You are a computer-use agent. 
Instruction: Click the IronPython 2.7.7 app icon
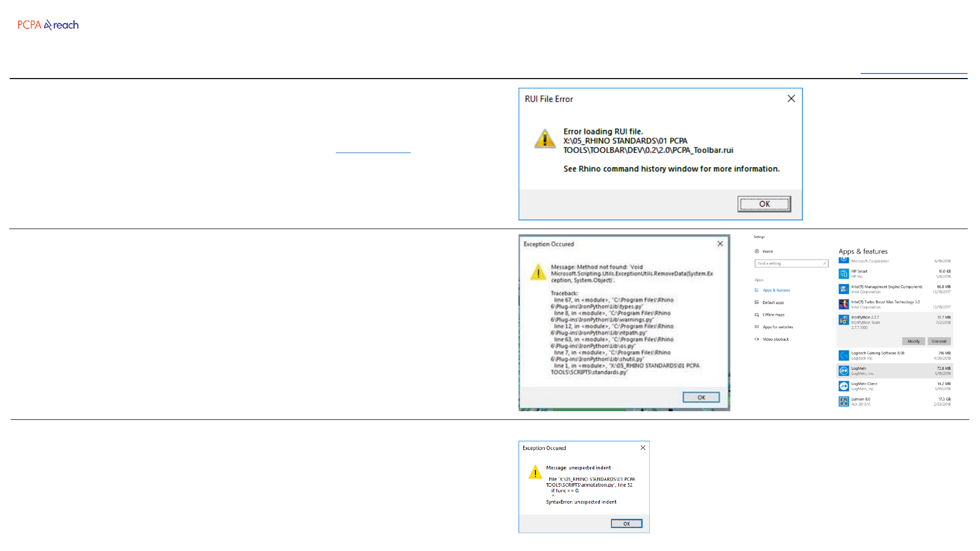pos(844,320)
